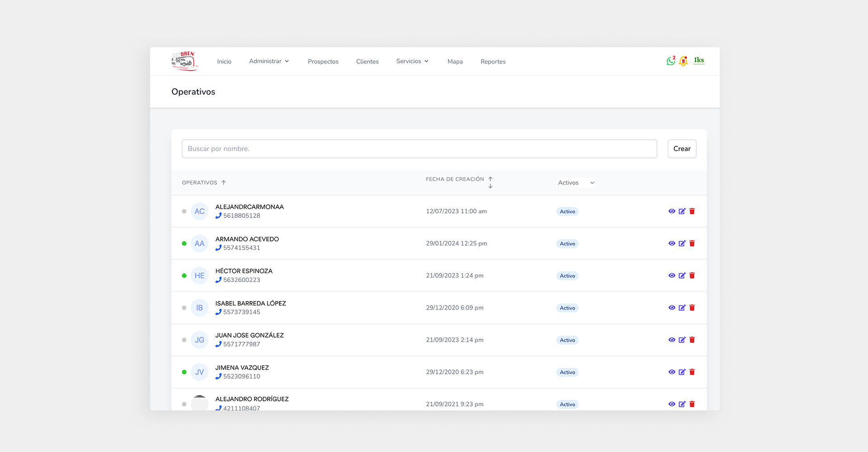The width and height of the screenshot is (868, 452).
Task: Show ALEJANDRO RODRÍGUEZ details via eye icon
Action: tap(672, 404)
